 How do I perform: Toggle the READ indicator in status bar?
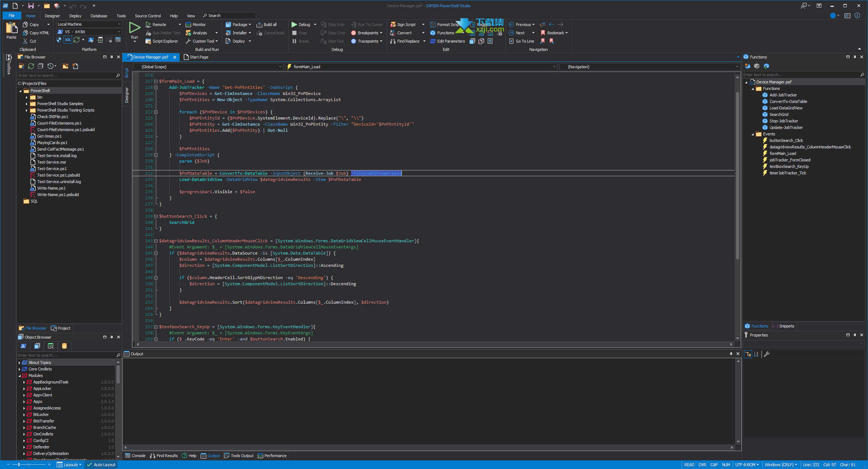coord(689,465)
